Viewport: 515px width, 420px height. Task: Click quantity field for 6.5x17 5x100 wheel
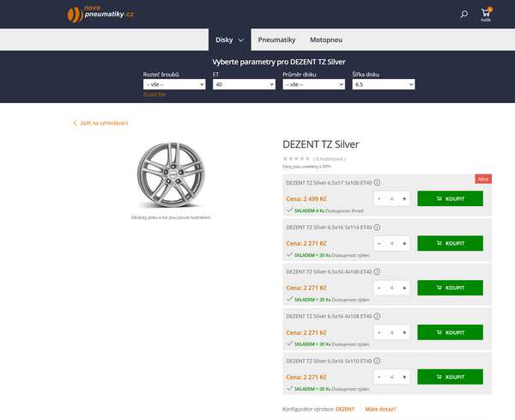point(392,198)
